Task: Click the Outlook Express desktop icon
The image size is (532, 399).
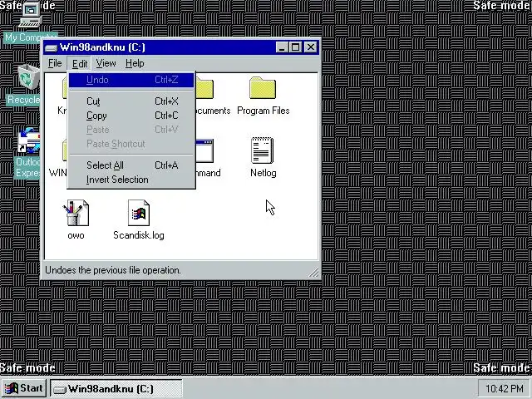Action: [x=29, y=140]
